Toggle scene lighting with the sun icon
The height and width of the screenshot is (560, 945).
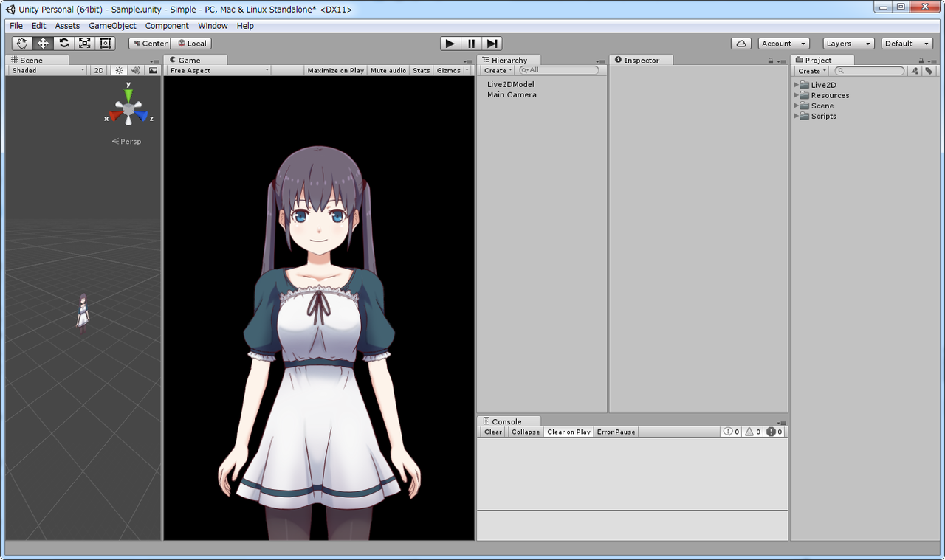[x=120, y=70]
